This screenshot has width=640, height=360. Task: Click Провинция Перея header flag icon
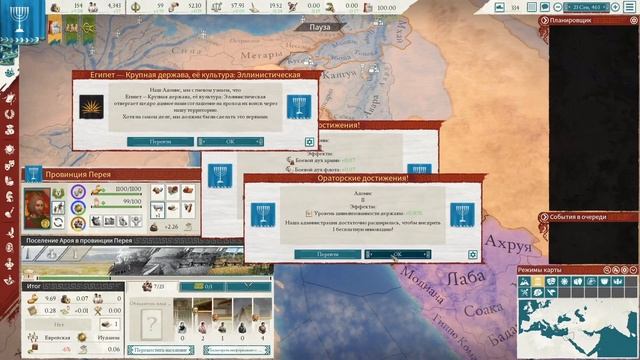[33, 174]
